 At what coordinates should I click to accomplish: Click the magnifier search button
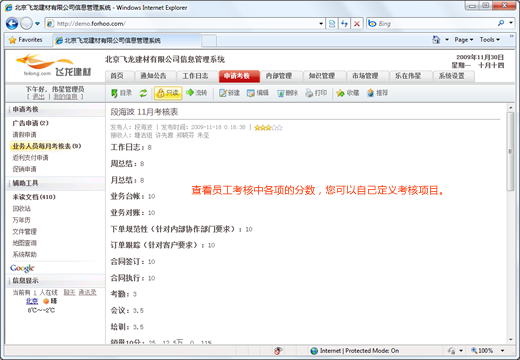[501, 23]
